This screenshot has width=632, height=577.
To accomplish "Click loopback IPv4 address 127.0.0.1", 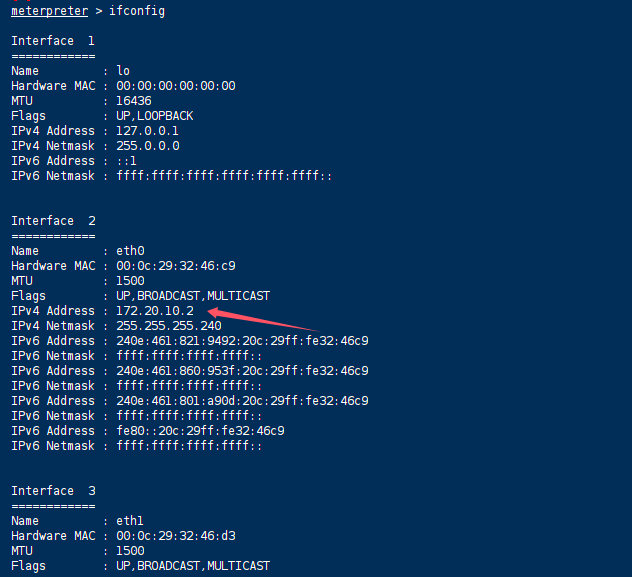I will [147, 131].
